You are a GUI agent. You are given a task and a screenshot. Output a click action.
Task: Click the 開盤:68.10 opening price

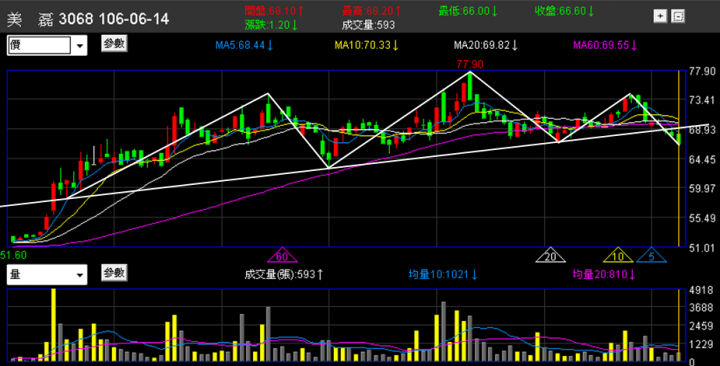click(274, 11)
